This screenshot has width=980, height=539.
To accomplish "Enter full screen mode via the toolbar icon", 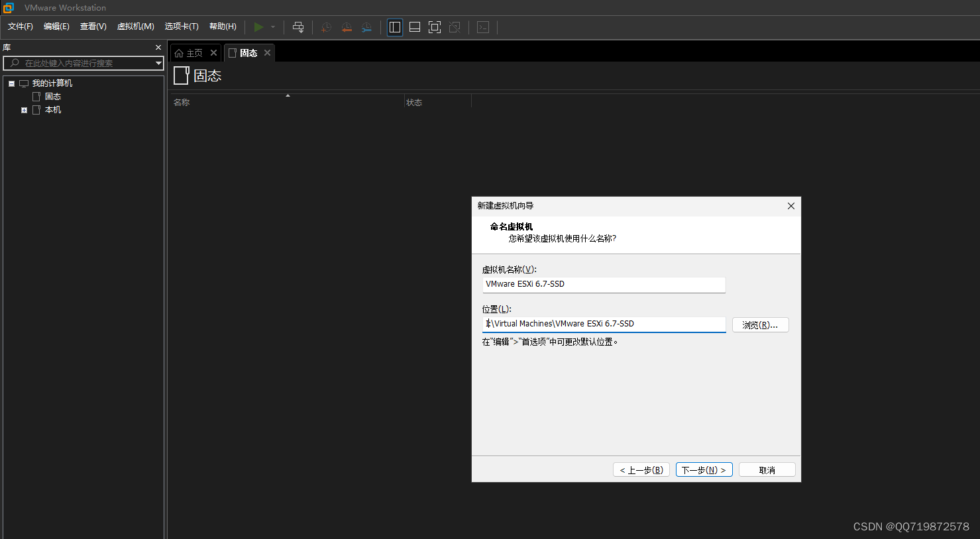I will [x=435, y=27].
